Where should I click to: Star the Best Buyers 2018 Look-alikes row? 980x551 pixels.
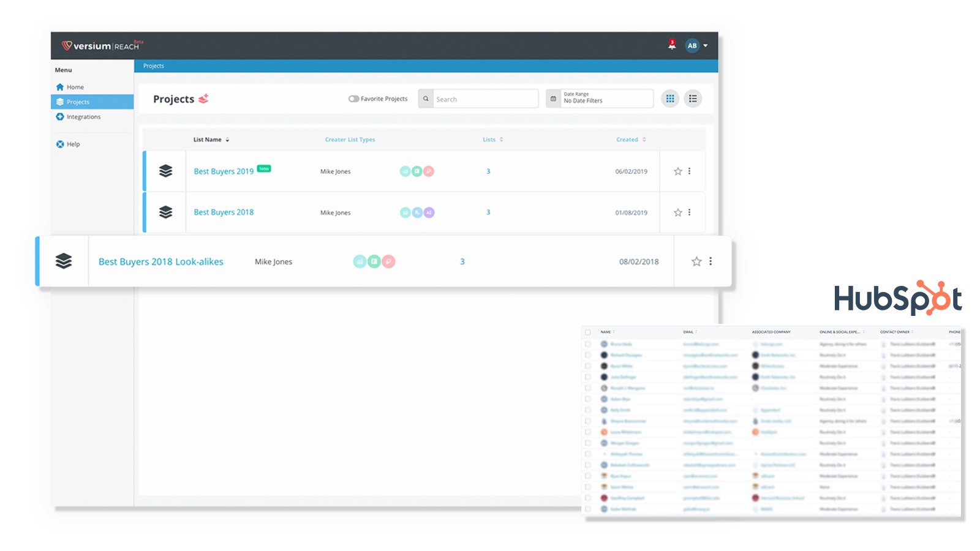[x=696, y=261]
